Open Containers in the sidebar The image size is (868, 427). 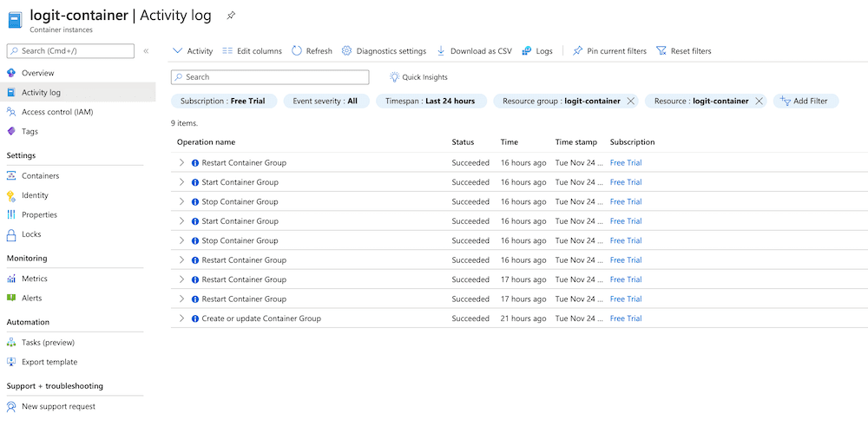[40, 176]
